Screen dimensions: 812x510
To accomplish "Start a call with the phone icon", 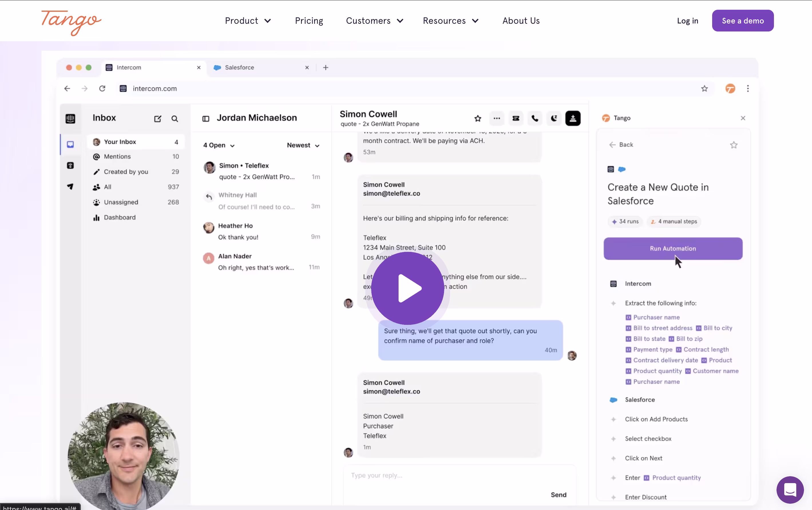I will [534, 118].
